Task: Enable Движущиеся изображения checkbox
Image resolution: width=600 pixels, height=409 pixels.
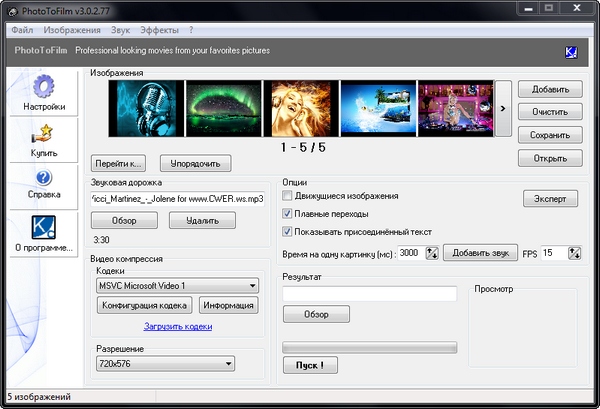Action: (x=288, y=196)
